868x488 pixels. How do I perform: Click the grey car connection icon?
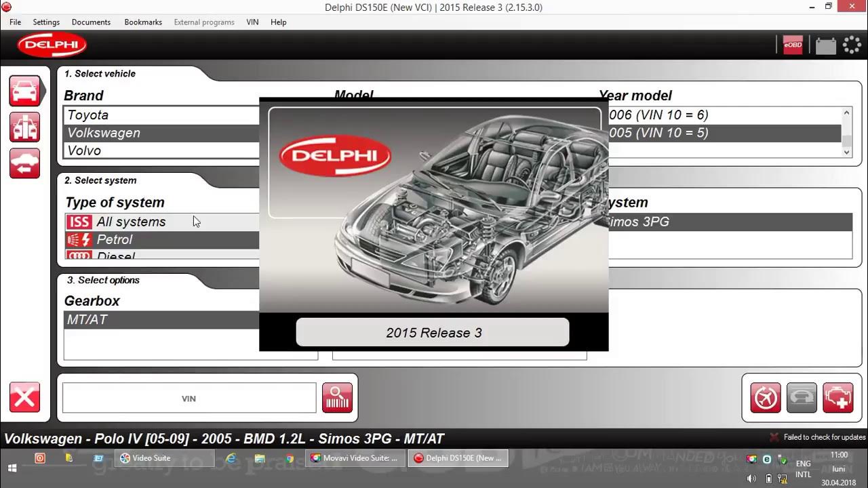[802, 397]
